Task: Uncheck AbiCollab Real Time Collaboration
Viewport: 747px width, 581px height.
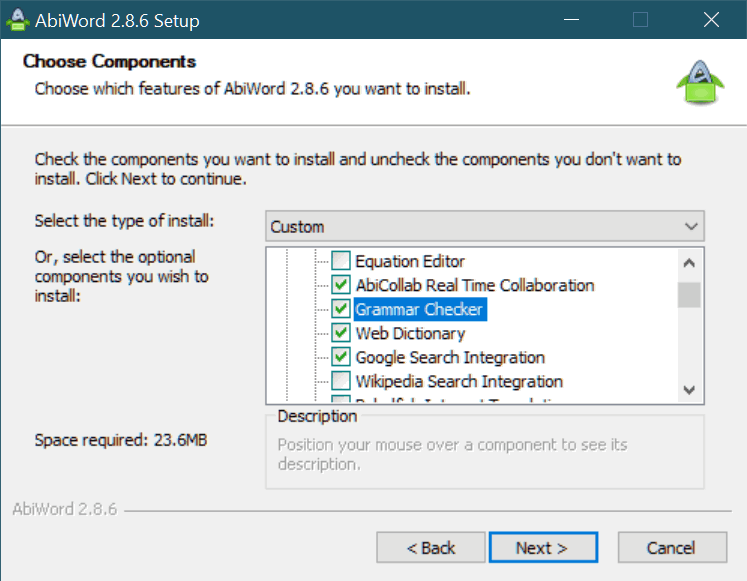Action: [x=341, y=285]
